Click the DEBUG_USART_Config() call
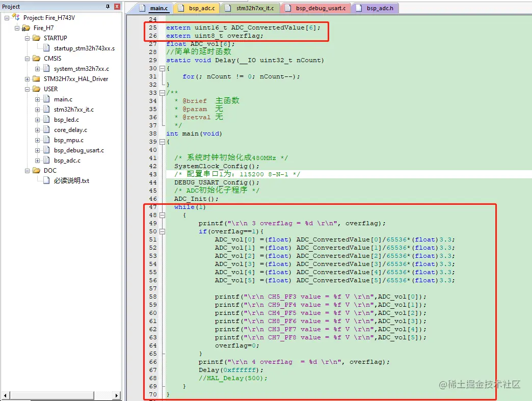Image resolution: width=532 pixels, height=401 pixels. tap(217, 182)
